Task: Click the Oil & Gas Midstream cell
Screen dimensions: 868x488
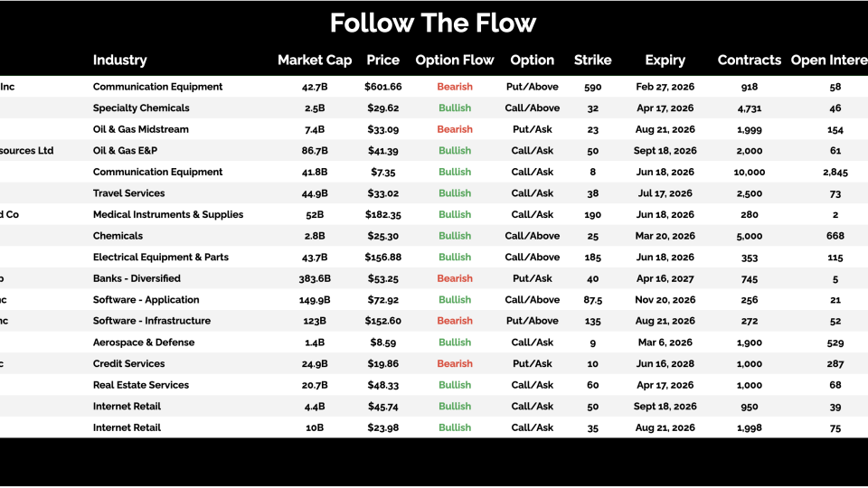Action: coord(141,129)
